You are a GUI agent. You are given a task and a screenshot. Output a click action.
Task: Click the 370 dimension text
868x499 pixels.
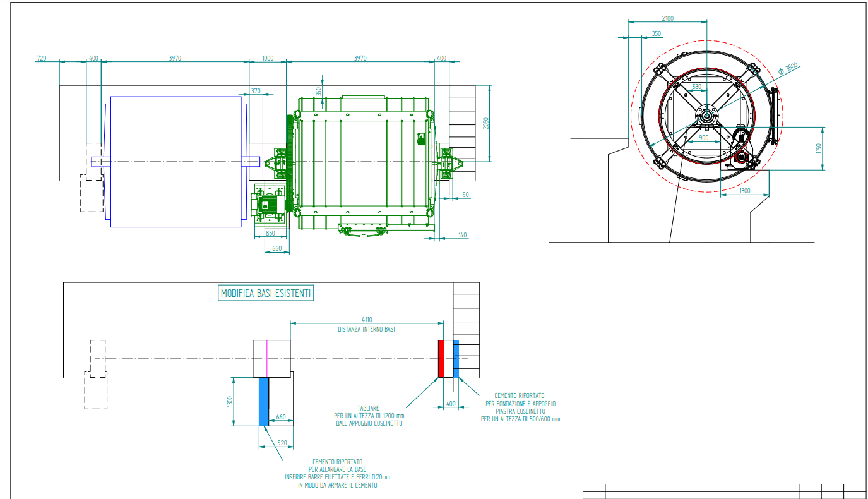(256, 91)
